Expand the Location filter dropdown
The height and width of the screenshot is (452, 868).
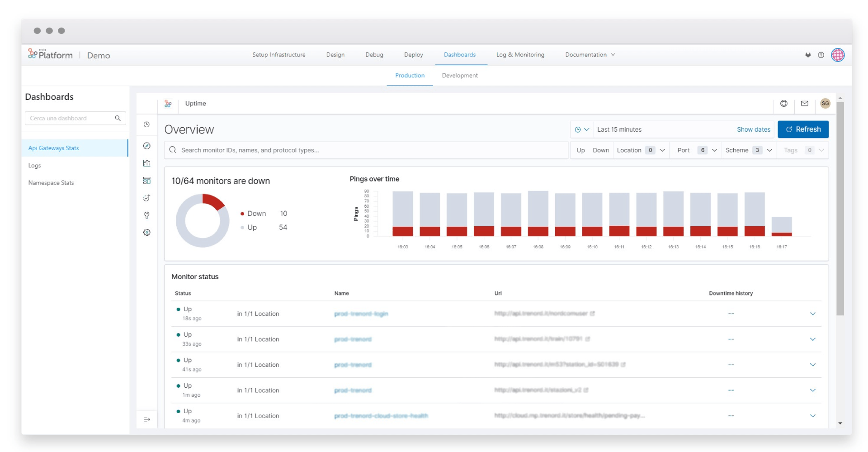pos(641,150)
